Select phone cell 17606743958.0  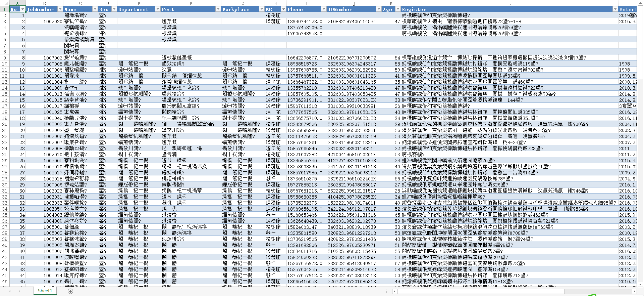tap(307, 34)
